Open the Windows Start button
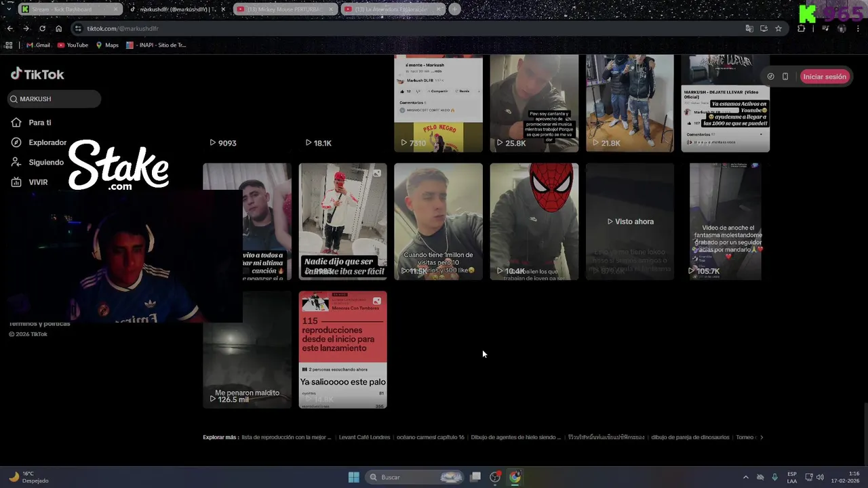The height and width of the screenshot is (488, 868). point(354,477)
